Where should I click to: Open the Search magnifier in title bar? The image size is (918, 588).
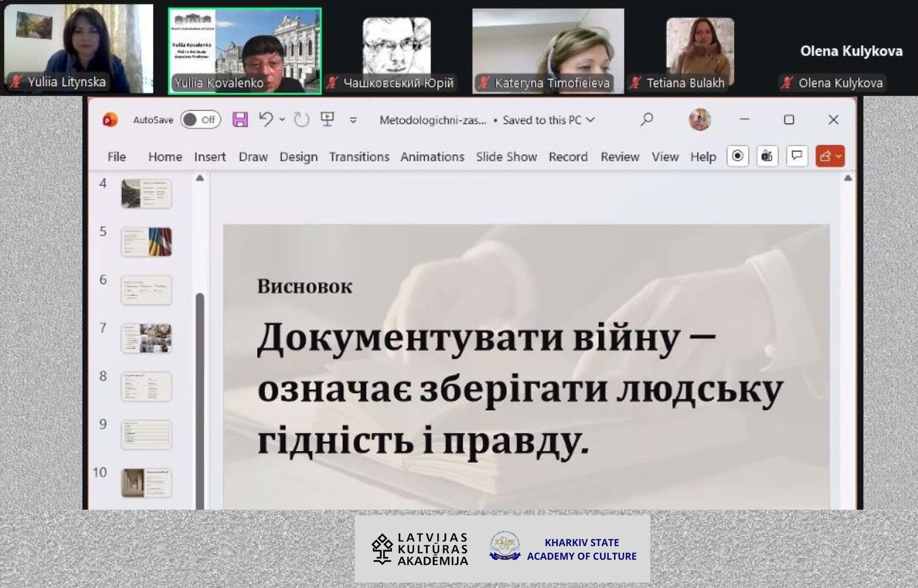647,119
